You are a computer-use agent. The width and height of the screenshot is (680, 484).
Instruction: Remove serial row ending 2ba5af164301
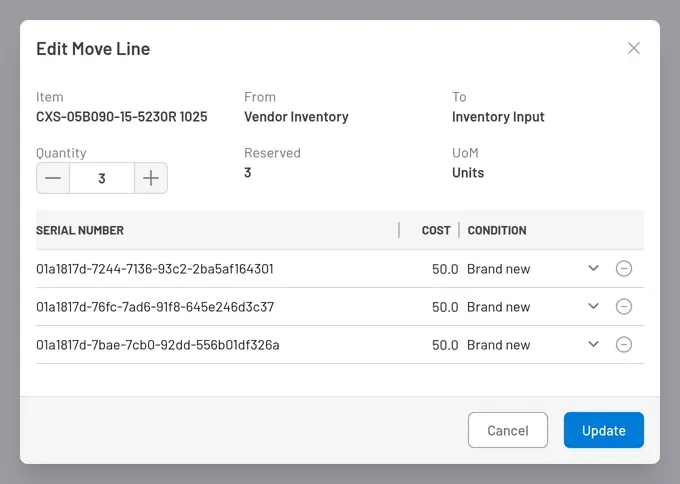click(624, 268)
